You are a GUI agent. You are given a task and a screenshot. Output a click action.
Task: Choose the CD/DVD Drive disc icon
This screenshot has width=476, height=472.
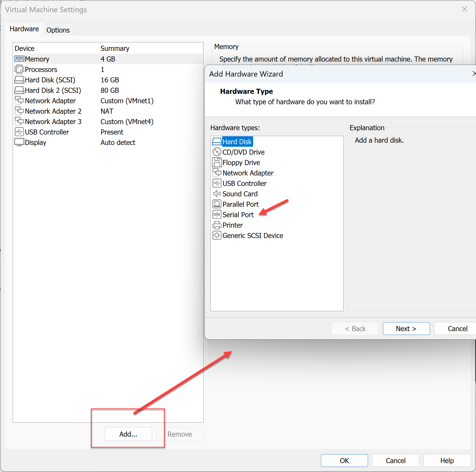pyautogui.click(x=217, y=152)
